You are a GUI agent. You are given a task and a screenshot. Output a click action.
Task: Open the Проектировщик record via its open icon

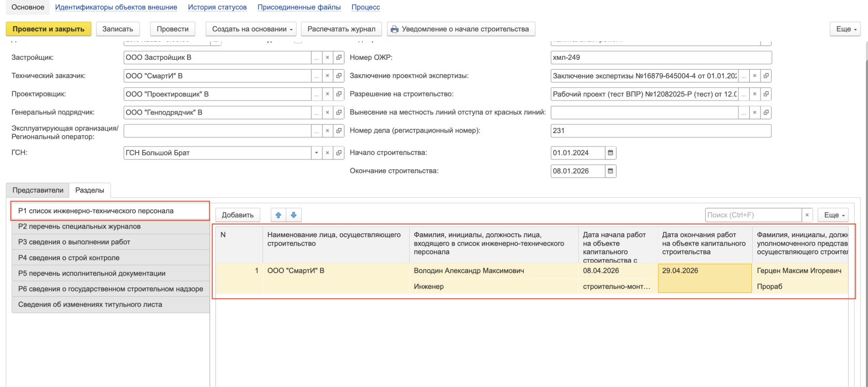tap(339, 94)
